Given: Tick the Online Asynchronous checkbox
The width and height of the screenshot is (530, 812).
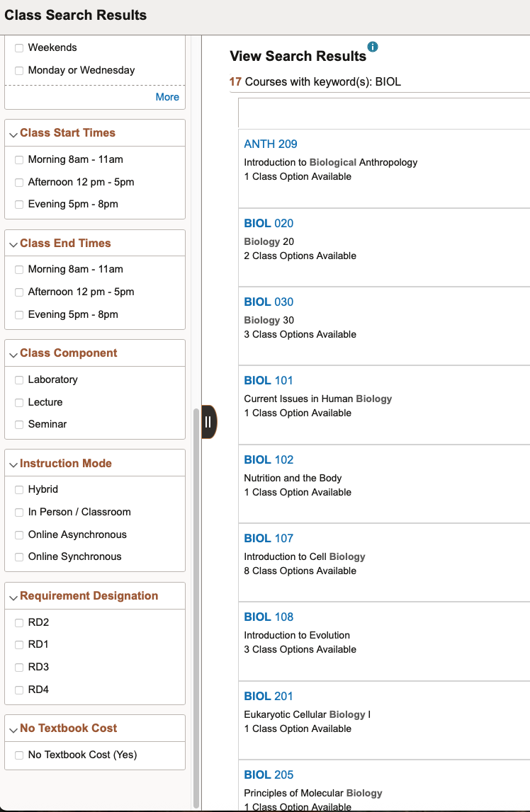Looking at the screenshot, I should [x=19, y=535].
